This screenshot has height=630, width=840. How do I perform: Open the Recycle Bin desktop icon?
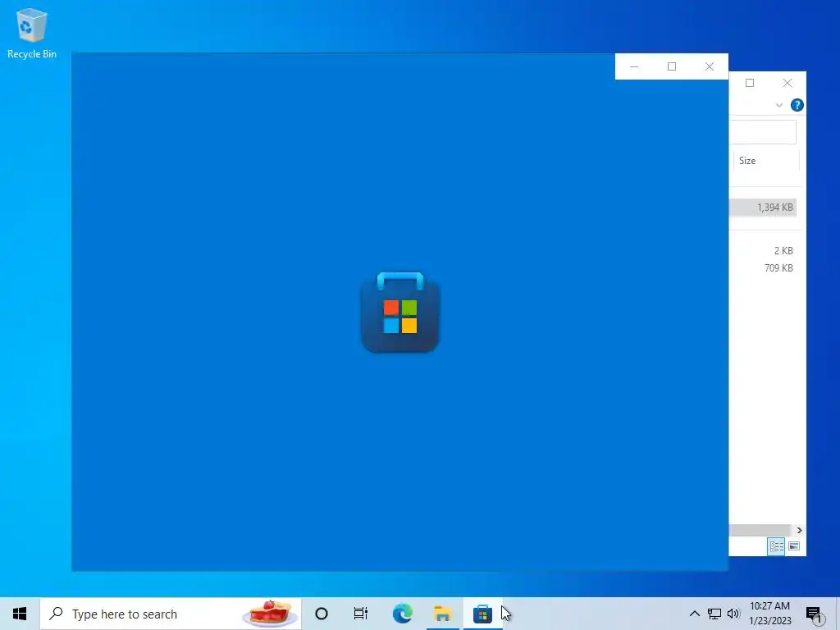(32, 33)
